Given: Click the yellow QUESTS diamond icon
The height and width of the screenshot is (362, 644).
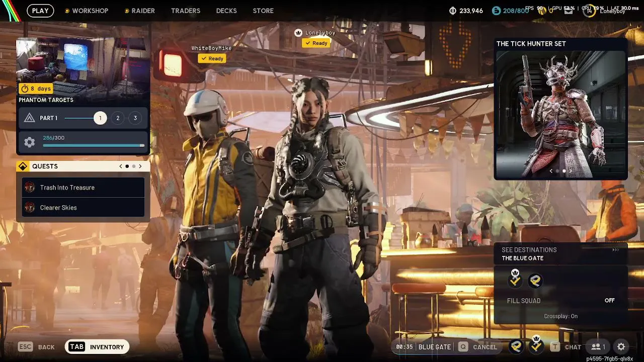Looking at the screenshot, I should 23,166.
